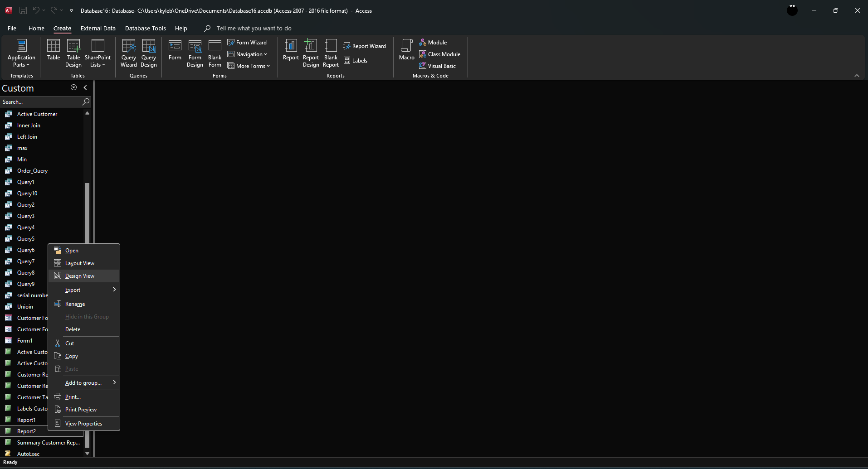Open Customize Quick Access Toolbar dropdown
The image size is (868, 469).
[71, 10]
